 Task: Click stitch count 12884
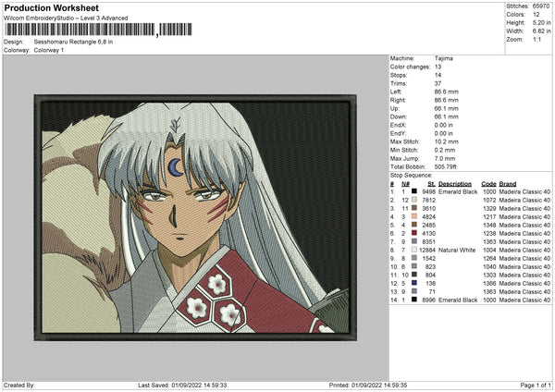click(x=427, y=251)
